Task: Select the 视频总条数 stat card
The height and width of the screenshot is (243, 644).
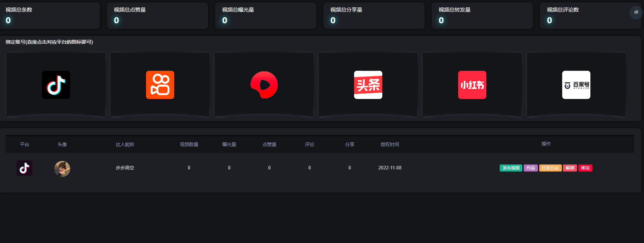Action: tap(50, 15)
